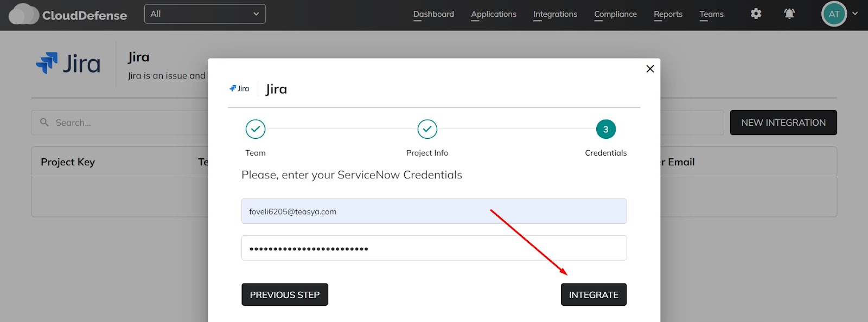This screenshot has width=868, height=322.
Task: Open the Integrations menu
Action: 555,14
